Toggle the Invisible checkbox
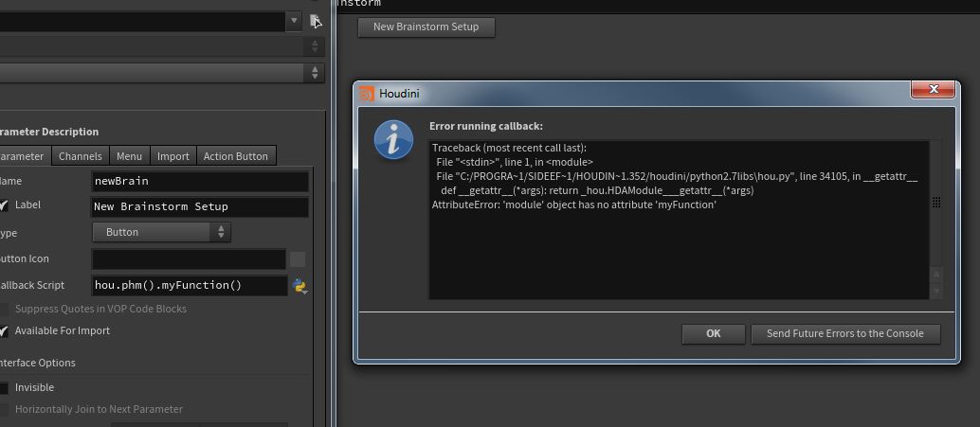The height and width of the screenshot is (427, 980). pos(4,387)
